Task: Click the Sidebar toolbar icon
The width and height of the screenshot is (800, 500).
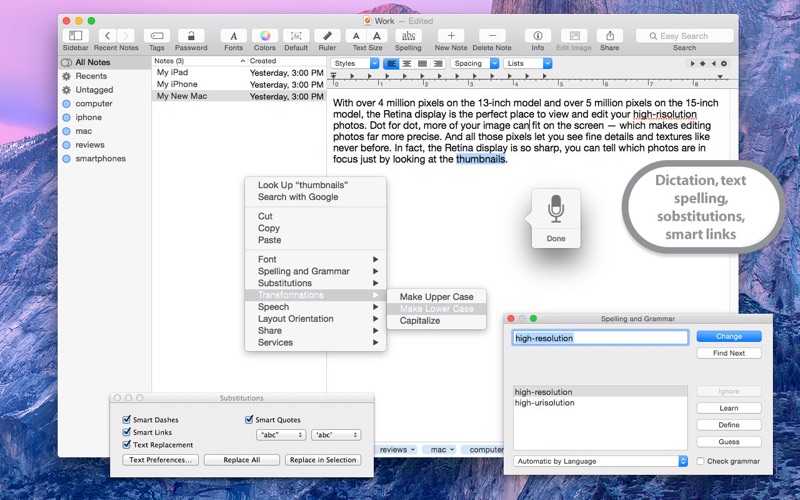Action: (75, 36)
